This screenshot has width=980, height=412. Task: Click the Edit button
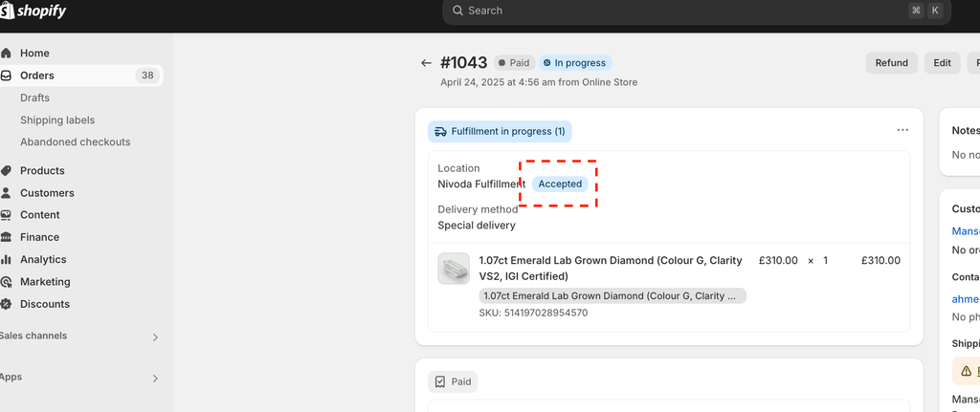click(x=942, y=63)
